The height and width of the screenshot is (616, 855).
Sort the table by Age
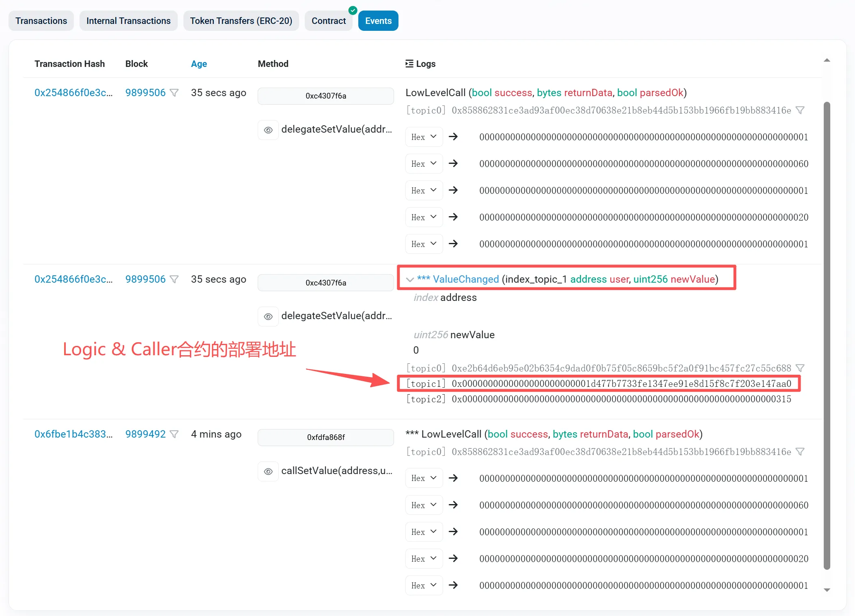click(198, 63)
